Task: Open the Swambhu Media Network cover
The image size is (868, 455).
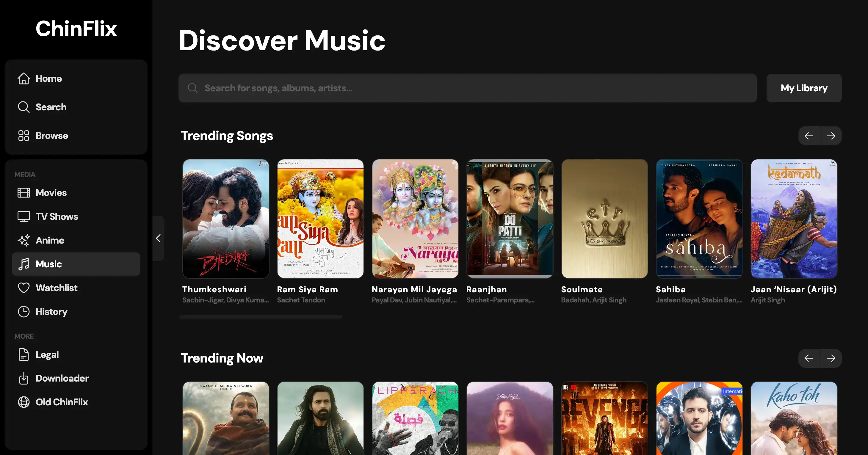Action: [226, 418]
